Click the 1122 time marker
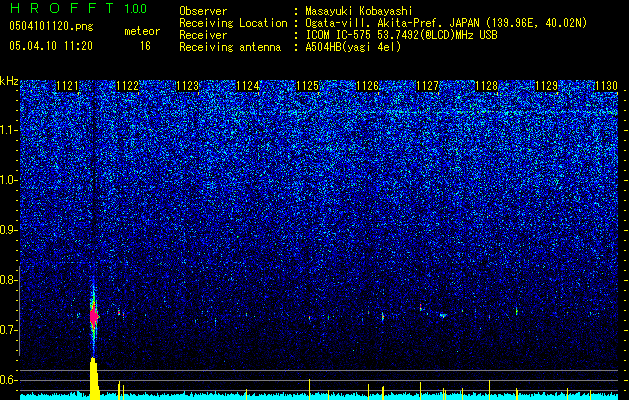 (x=128, y=86)
